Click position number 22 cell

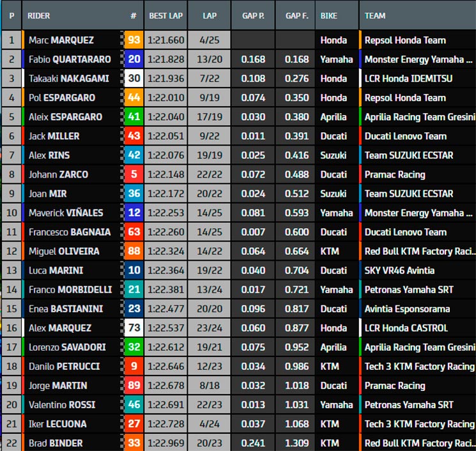12,443
